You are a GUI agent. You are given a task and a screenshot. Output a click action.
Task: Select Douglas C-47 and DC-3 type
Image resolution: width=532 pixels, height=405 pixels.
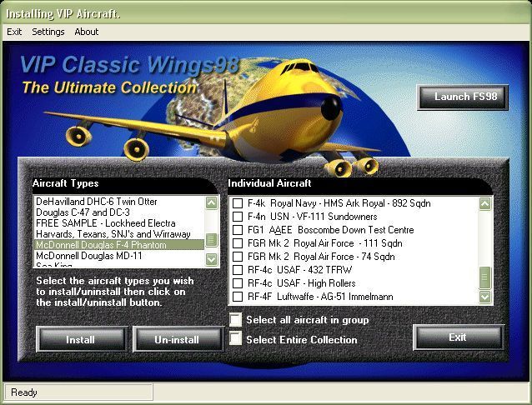(x=119, y=212)
